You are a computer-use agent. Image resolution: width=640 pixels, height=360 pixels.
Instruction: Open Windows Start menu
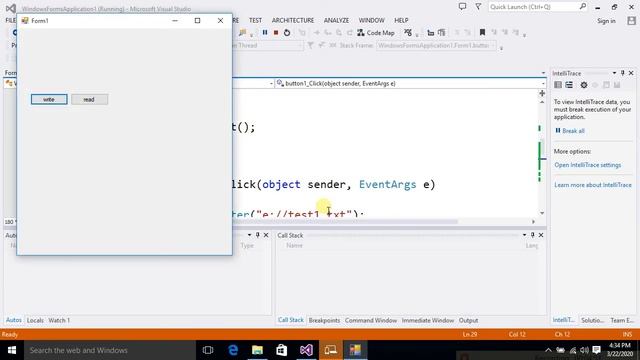pos(12,350)
